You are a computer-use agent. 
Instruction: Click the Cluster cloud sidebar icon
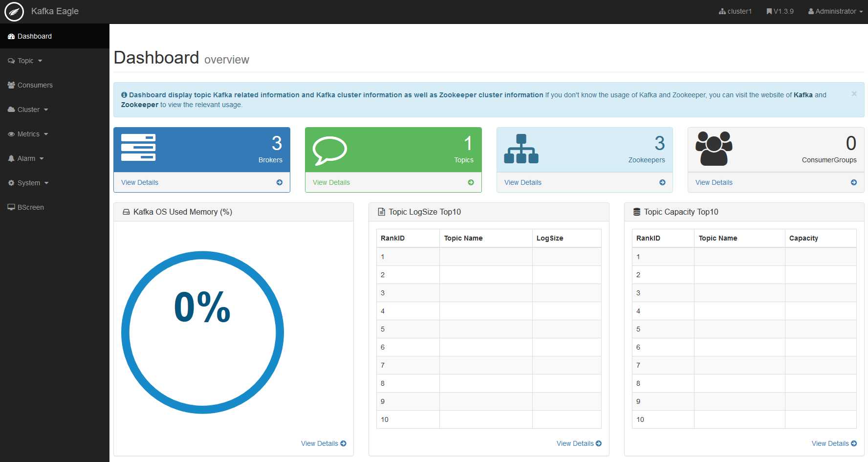11,110
